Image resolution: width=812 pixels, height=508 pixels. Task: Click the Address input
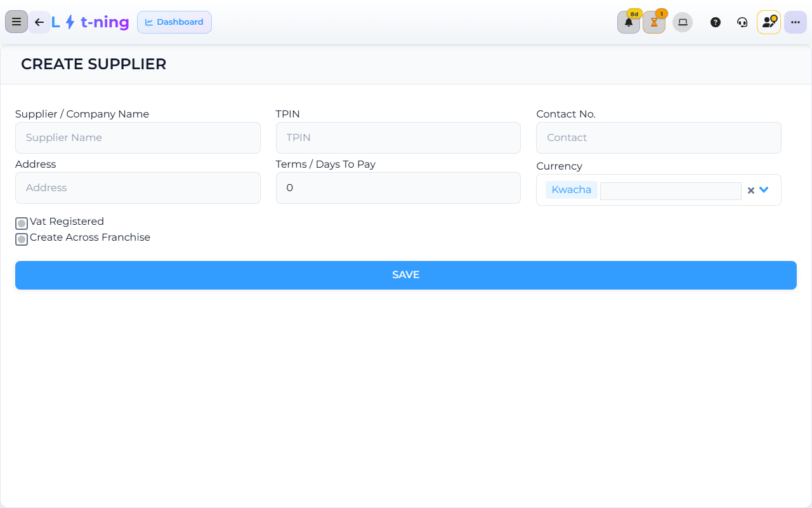(138, 188)
